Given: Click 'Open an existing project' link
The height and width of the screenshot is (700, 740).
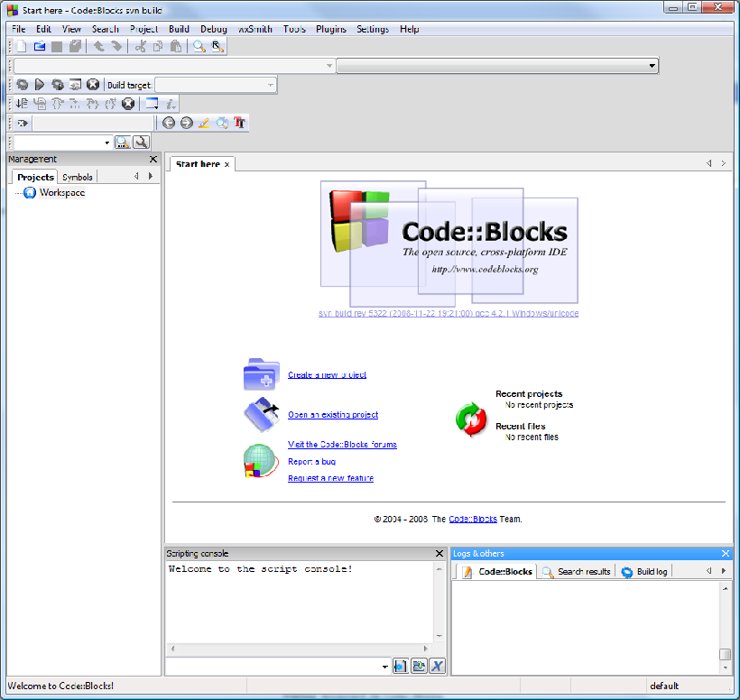Looking at the screenshot, I should tap(333, 415).
